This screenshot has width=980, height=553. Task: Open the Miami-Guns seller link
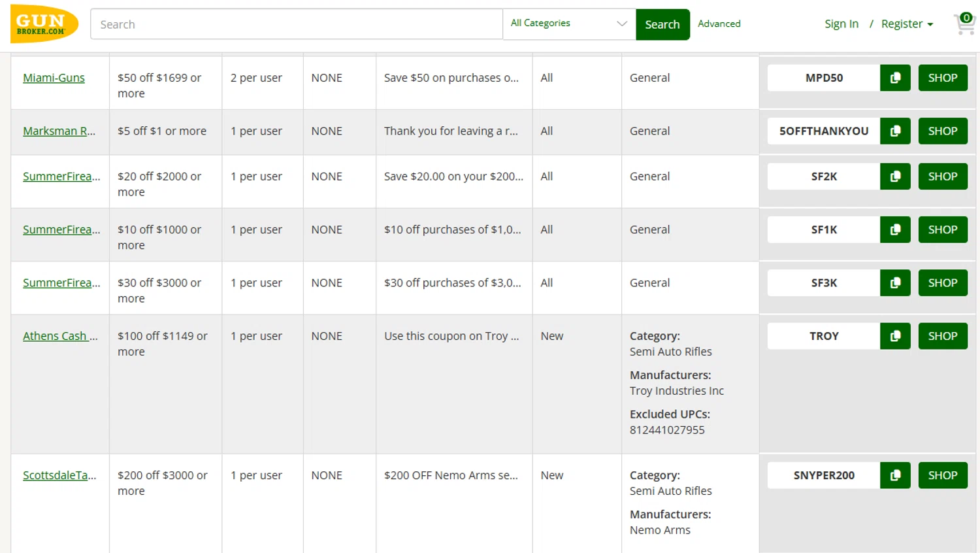click(54, 78)
